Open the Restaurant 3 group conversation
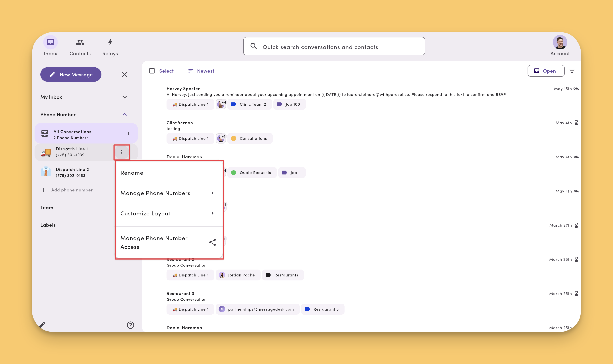 click(361, 303)
